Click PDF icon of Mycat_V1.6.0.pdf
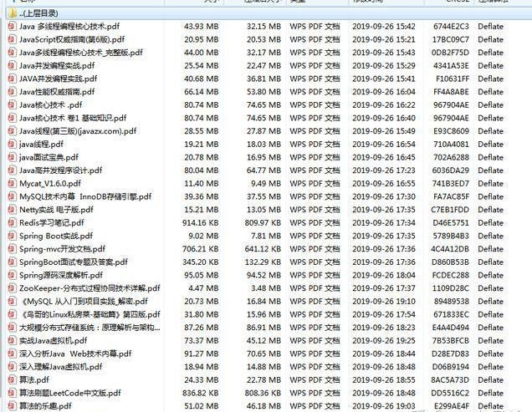Viewport: 532px width, 412px height. coord(12,184)
